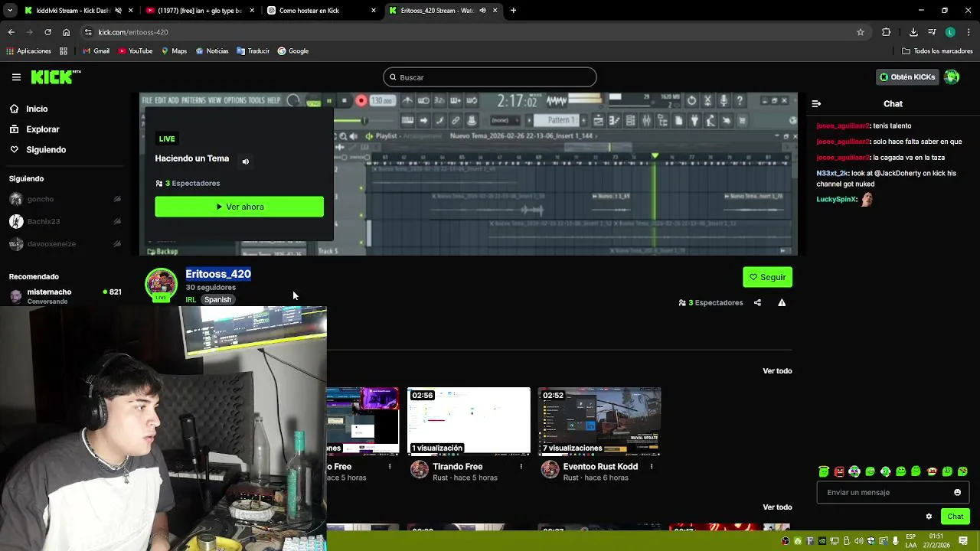Insert the red angry Kick emote

839,471
